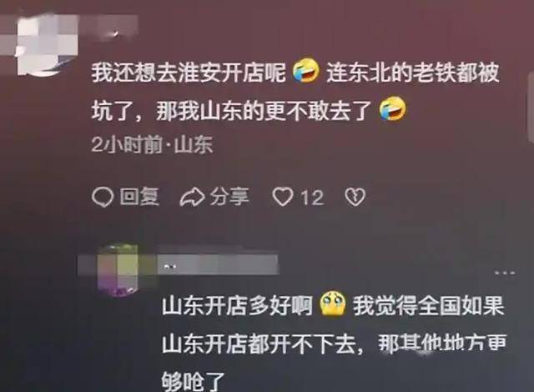Viewport: 534px width, 392px height.
Task: Select comment text starting 我还想去淮安
Action: point(295,91)
